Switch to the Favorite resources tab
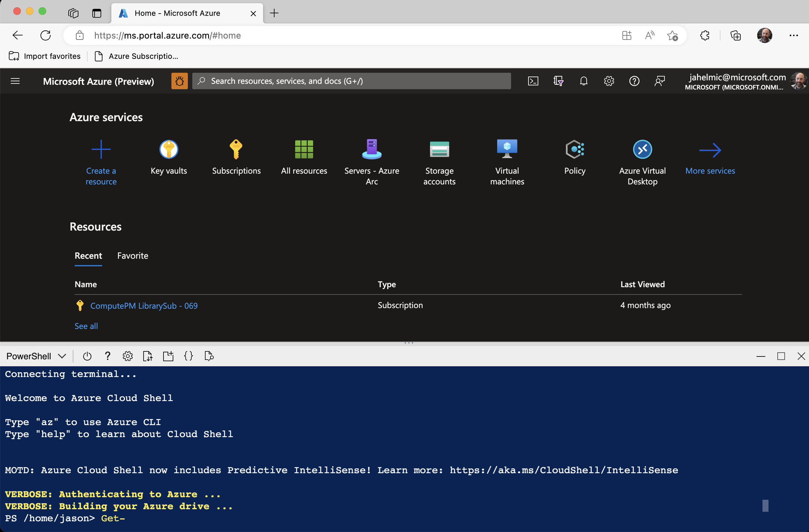 click(x=133, y=256)
